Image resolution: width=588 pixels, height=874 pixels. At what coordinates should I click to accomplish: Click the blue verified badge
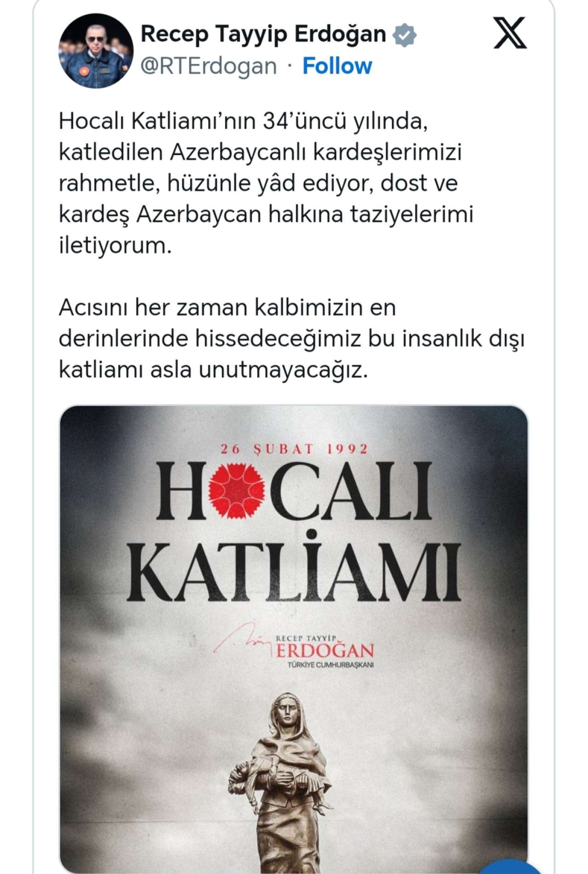pyautogui.click(x=404, y=35)
